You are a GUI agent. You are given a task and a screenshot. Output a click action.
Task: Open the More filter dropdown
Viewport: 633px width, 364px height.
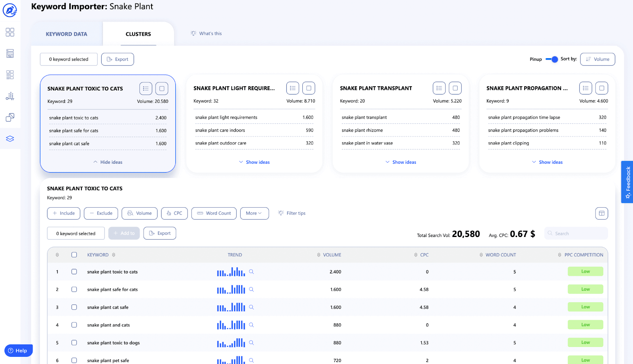point(254,213)
